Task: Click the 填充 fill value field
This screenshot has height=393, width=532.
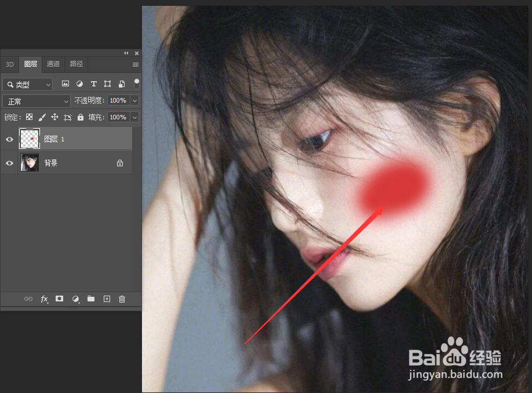Action: tap(118, 117)
